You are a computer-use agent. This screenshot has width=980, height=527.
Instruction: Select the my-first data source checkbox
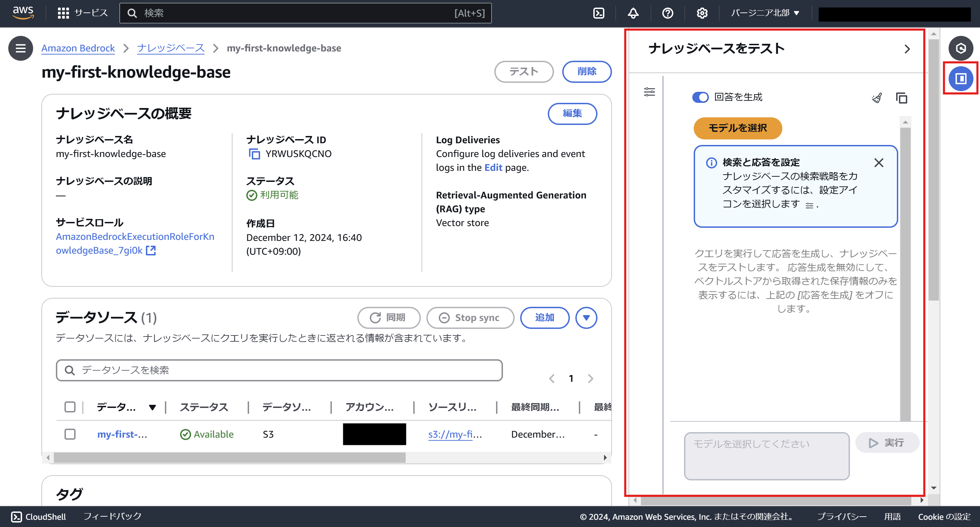(70, 434)
